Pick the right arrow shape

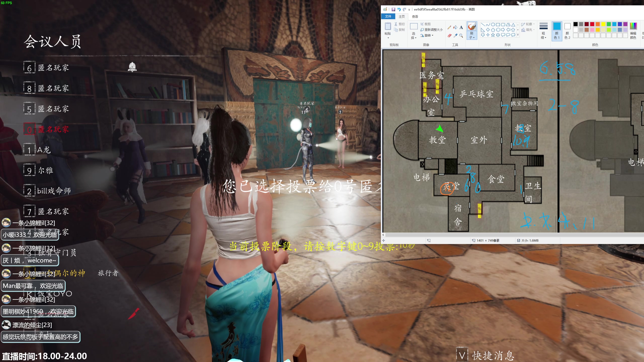[x=503, y=30]
